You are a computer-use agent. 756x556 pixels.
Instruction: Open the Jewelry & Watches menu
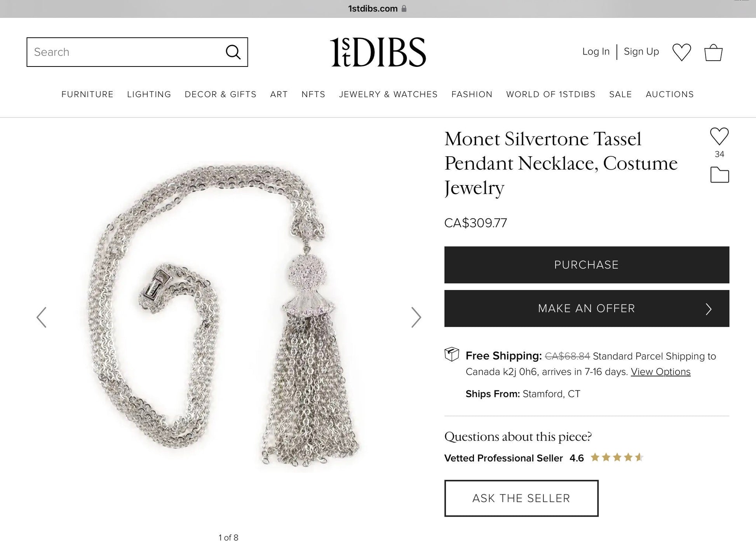pyautogui.click(x=388, y=94)
